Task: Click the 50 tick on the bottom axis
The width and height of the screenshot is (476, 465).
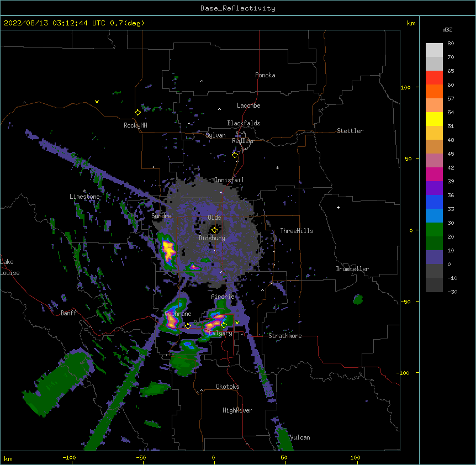Action: pos(284,457)
